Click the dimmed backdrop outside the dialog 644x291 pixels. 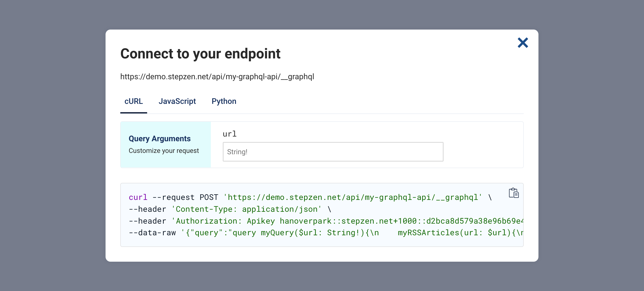pos(50,145)
